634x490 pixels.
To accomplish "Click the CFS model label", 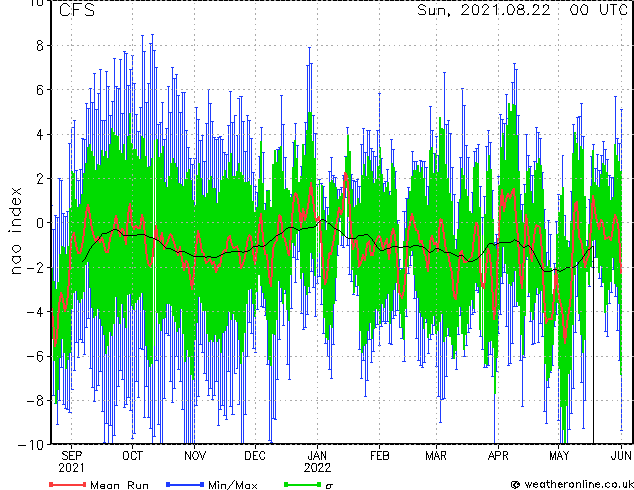I will coord(77,10).
